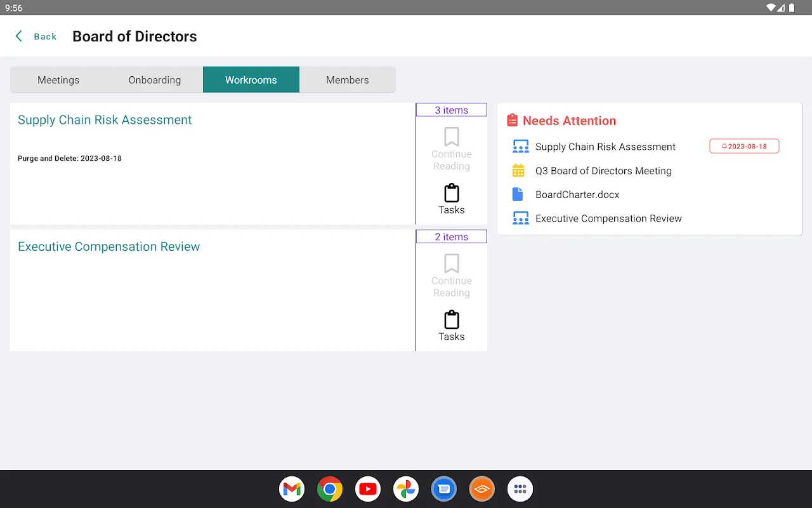Launch Chrome from the dock
Screen dimensions: 812x508
(330, 489)
